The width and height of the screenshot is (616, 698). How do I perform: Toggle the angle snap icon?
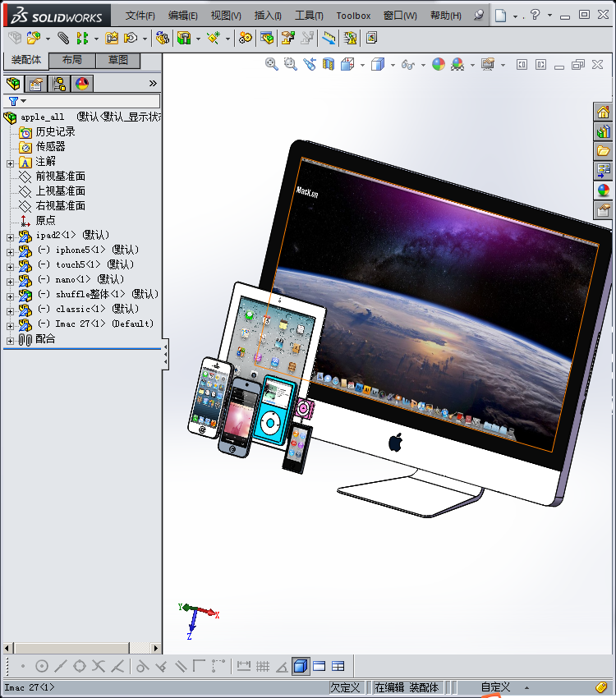tap(283, 667)
